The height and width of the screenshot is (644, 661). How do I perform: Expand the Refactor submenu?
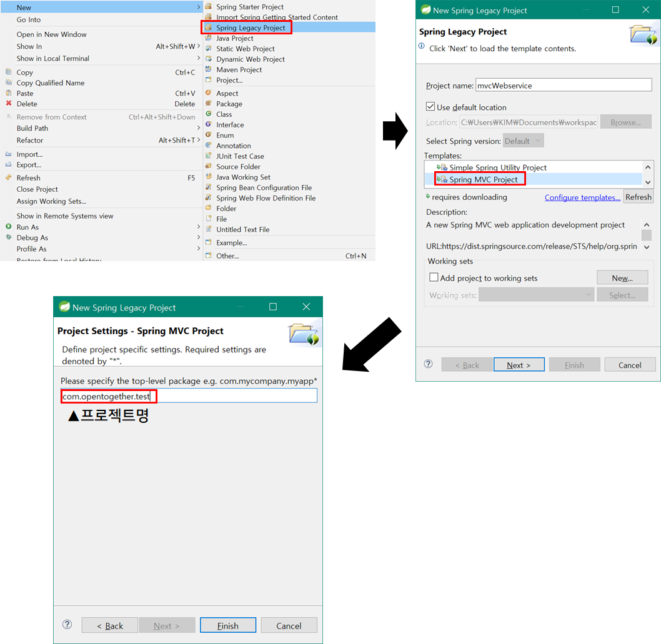(x=199, y=140)
